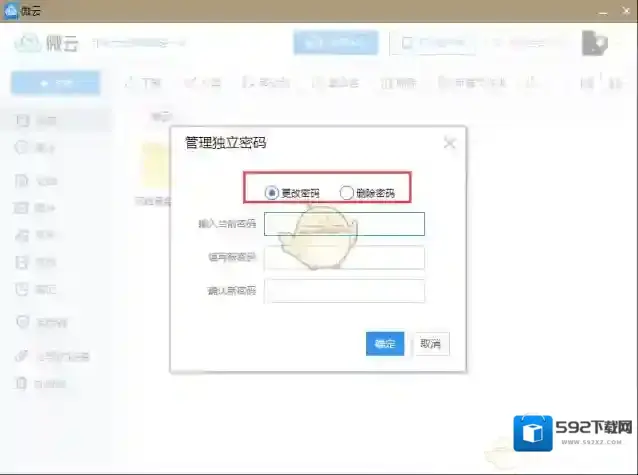This screenshot has width=638, height=475.
Task: Click the 确认新密码 input field
Action: [x=344, y=291]
